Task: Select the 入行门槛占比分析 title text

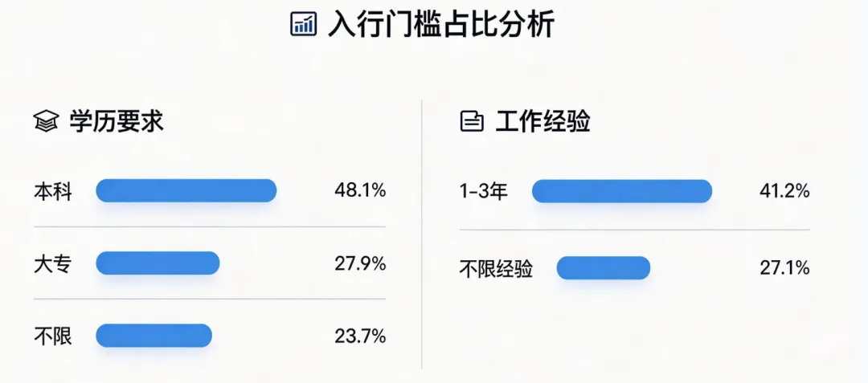Action: click(x=440, y=25)
